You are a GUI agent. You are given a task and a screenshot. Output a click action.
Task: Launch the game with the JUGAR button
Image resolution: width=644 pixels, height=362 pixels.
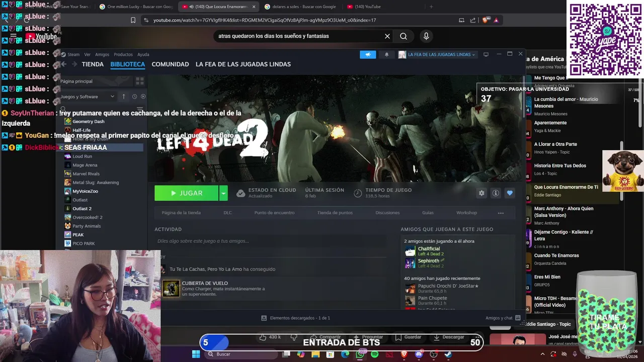point(187,193)
